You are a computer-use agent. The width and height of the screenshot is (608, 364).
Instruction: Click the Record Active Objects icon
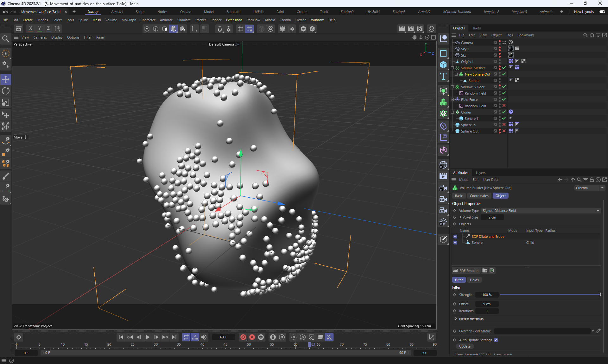[x=243, y=337]
